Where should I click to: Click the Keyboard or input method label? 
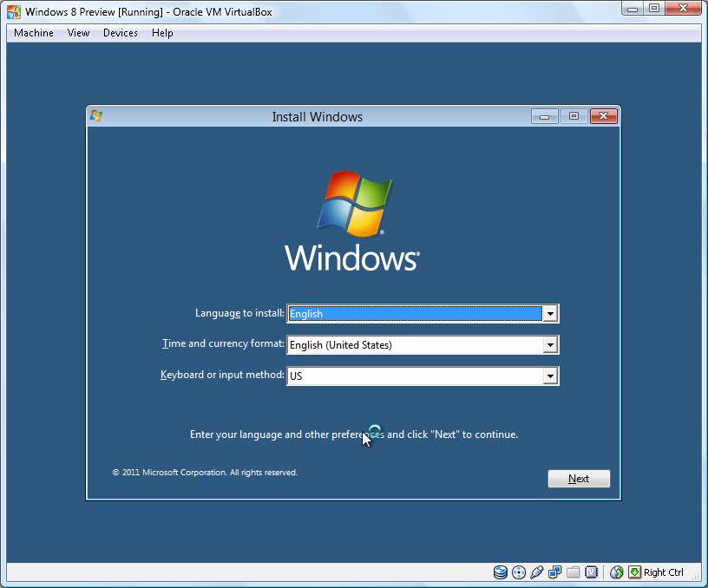(x=222, y=375)
